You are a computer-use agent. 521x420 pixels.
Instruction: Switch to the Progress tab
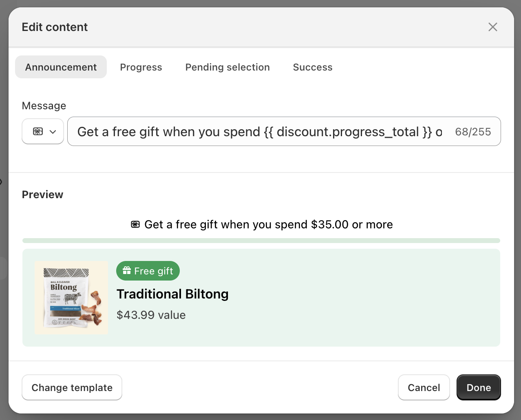(141, 67)
